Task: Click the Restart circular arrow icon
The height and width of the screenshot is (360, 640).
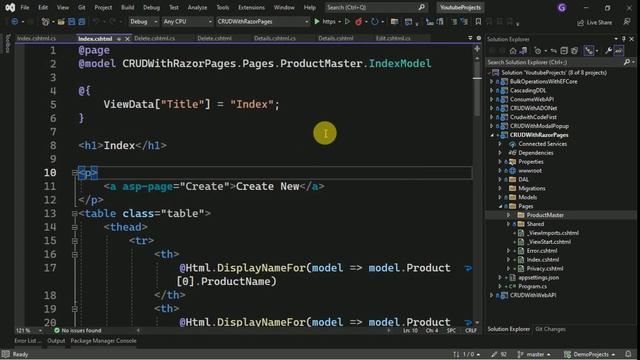Action: click(375, 22)
